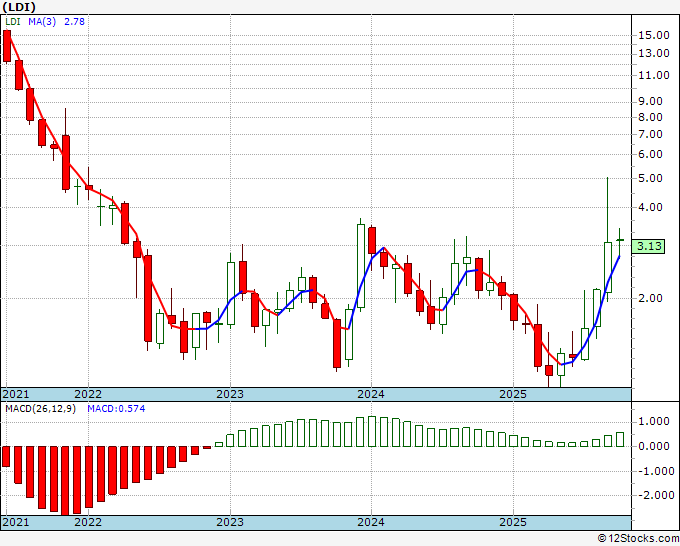
Task: Click the 2024 label on price chart axis
Action: click(371, 394)
